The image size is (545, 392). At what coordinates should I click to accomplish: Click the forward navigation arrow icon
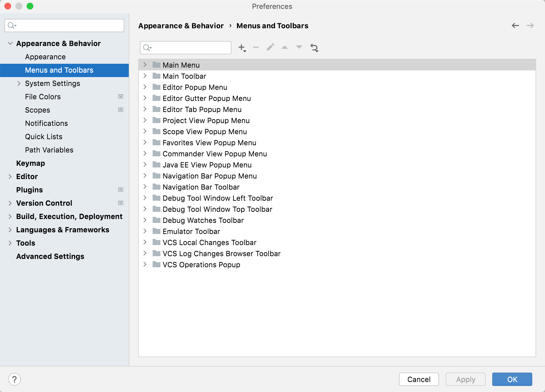530,26
